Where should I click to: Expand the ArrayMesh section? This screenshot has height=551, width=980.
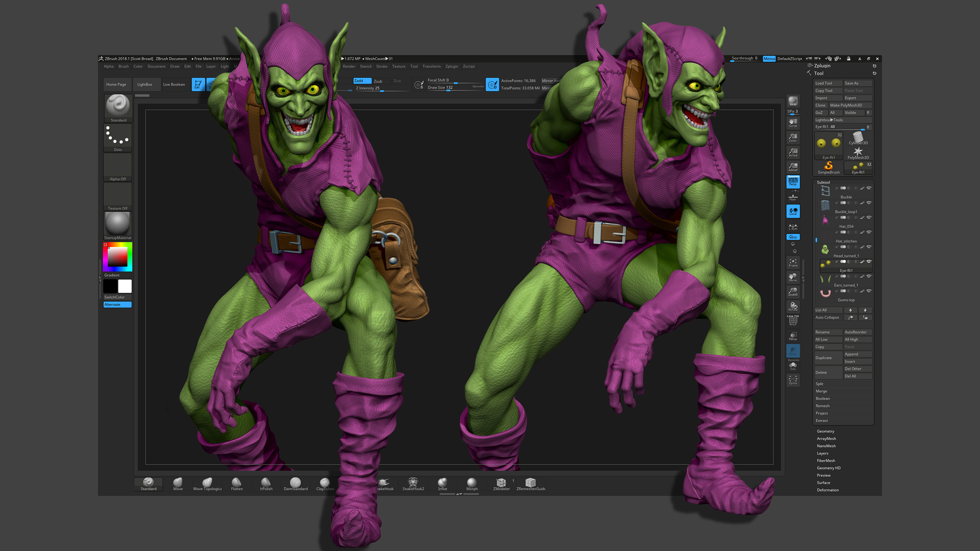[826, 439]
